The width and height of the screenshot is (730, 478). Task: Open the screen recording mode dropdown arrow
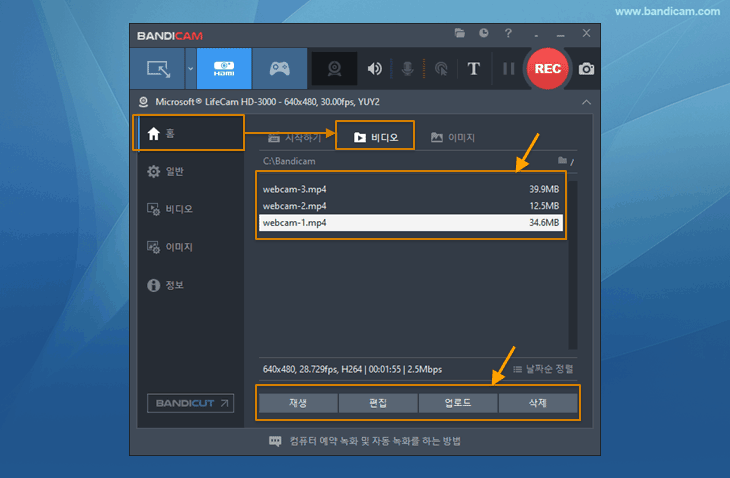pos(190,69)
